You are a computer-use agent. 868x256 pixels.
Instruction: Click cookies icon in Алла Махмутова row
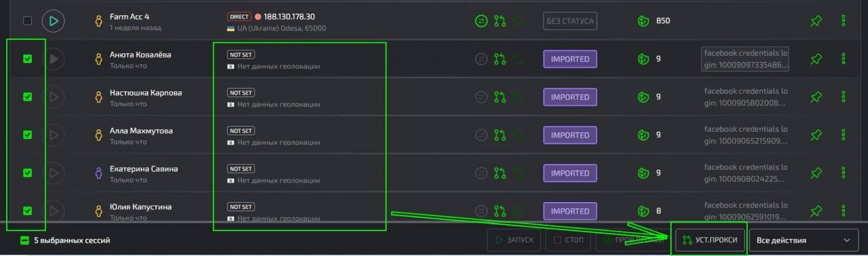pos(643,135)
